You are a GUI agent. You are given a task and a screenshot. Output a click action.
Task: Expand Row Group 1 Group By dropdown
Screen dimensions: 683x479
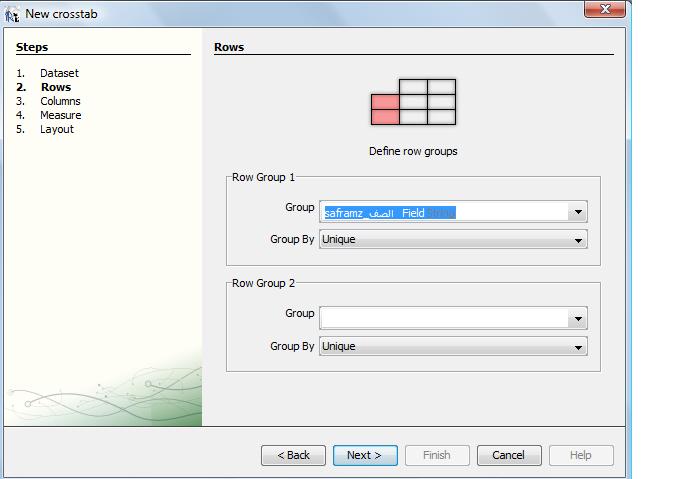[x=453, y=240]
